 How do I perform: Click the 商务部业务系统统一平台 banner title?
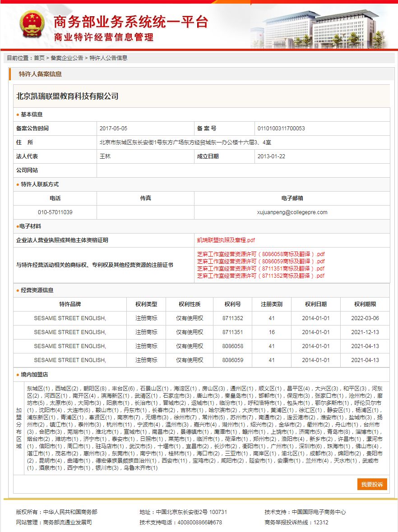pos(131,22)
